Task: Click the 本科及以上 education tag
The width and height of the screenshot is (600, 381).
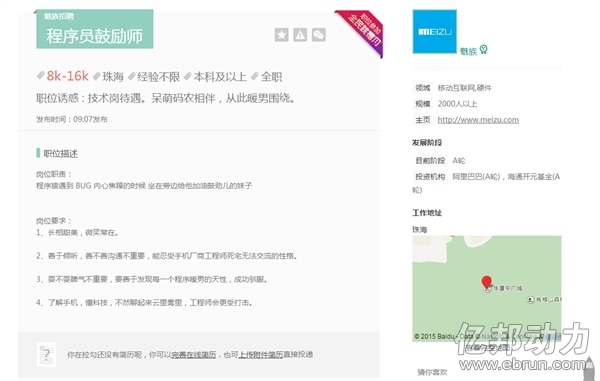Action: click(x=220, y=77)
